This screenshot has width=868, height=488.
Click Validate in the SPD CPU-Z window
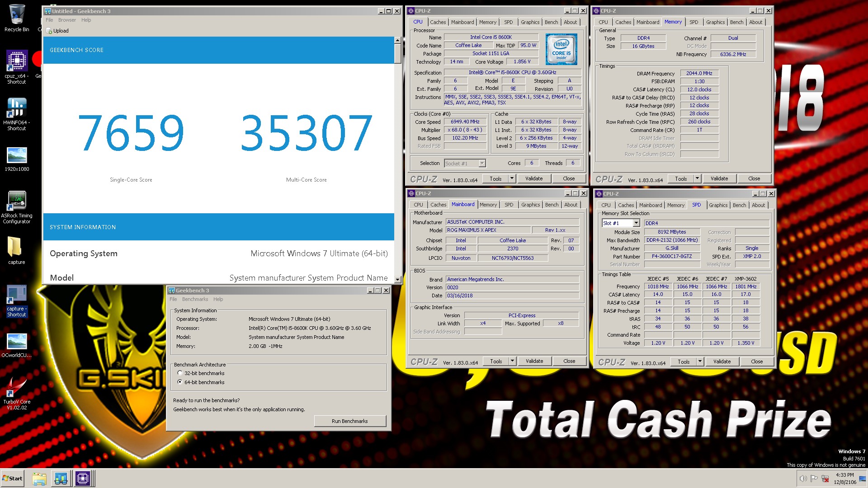[x=722, y=361]
